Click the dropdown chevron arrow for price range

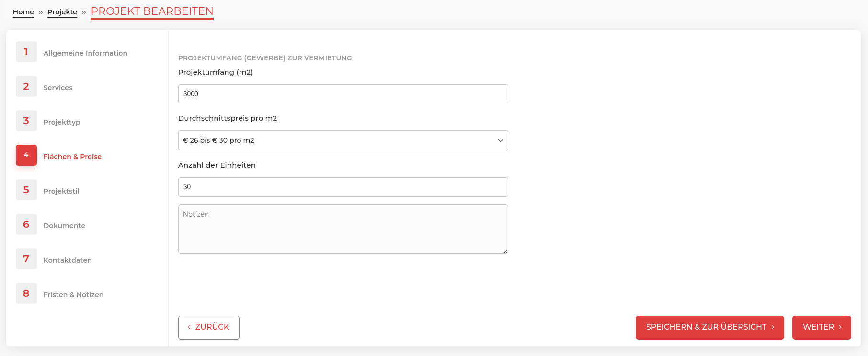pyautogui.click(x=500, y=140)
